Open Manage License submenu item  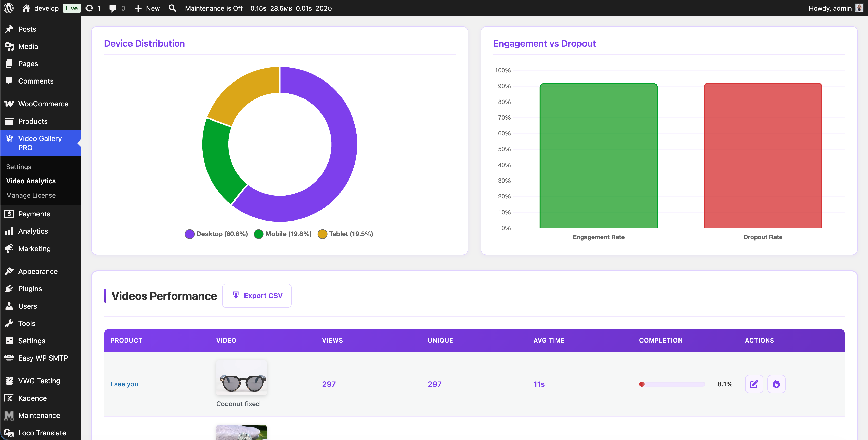coord(31,195)
